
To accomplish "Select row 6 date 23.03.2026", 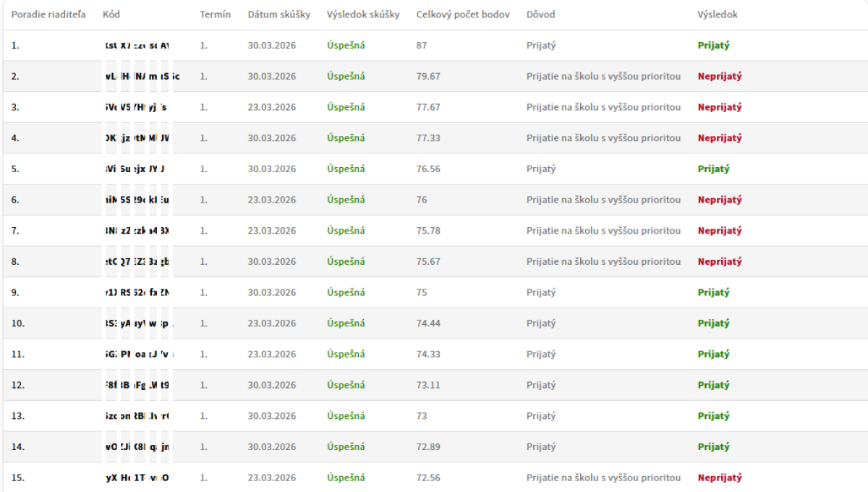I will point(272,200).
